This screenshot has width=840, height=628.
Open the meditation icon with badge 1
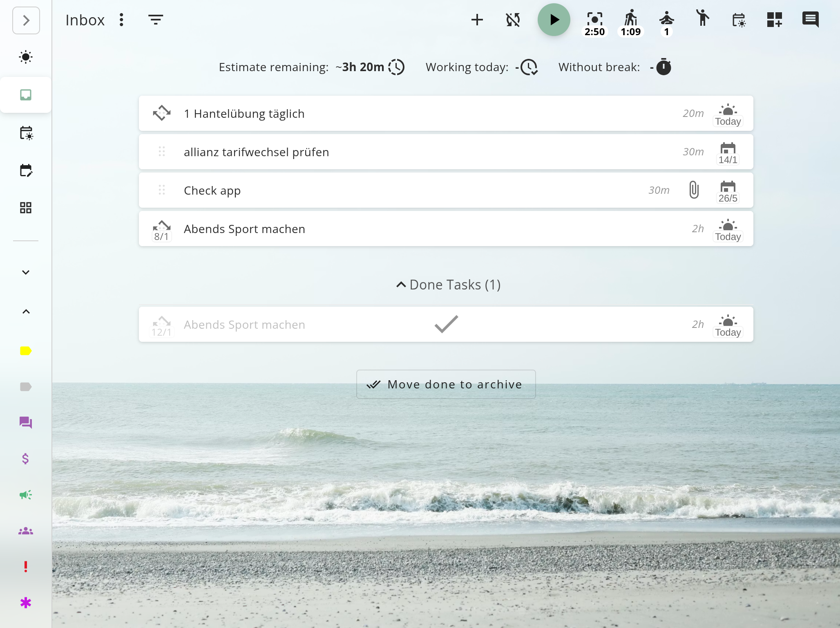(x=666, y=19)
